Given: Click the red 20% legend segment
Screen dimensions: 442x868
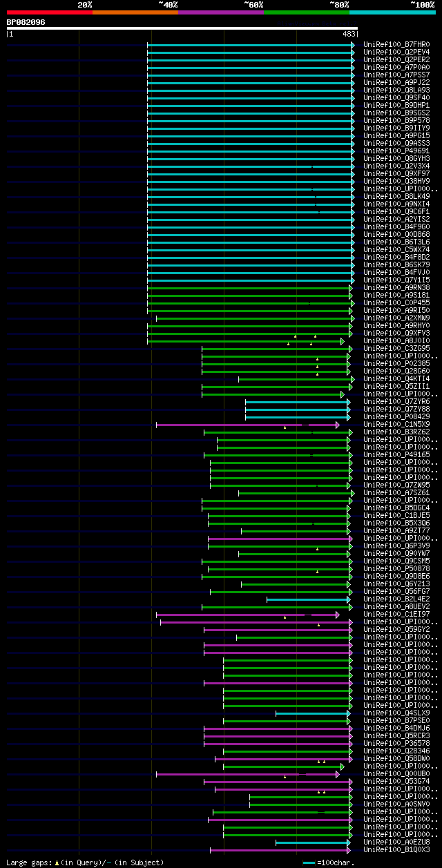Looking at the screenshot, I should point(49,12).
